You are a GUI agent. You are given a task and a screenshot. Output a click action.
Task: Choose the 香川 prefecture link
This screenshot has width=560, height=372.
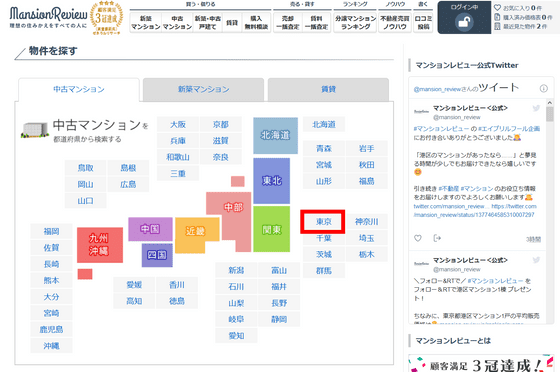(x=177, y=285)
